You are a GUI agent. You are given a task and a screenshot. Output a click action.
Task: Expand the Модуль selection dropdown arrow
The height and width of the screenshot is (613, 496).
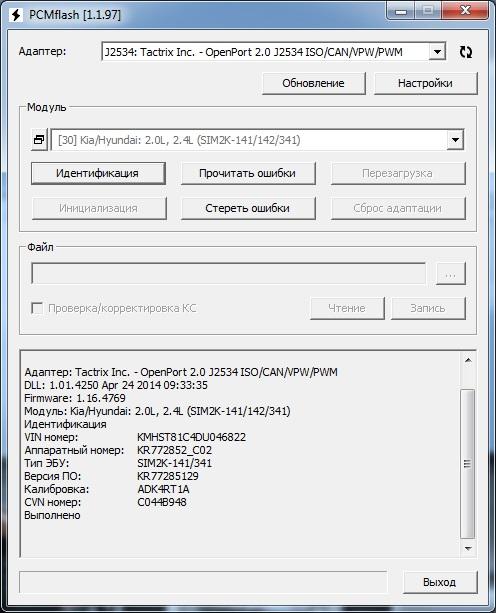coord(455,140)
